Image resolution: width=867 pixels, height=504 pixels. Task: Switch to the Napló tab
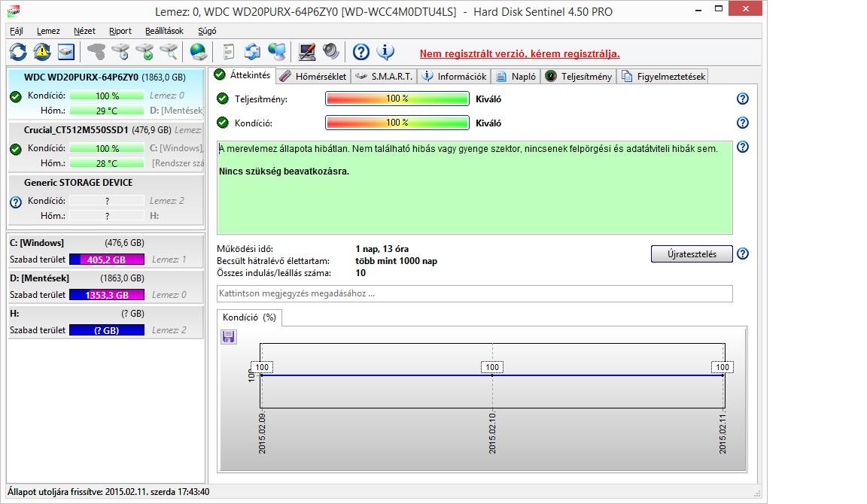[516, 76]
